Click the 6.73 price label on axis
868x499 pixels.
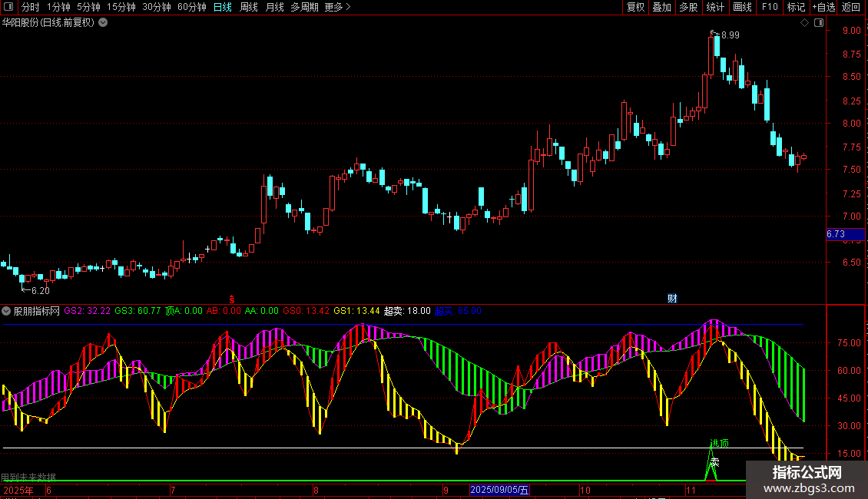click(x=836, y=234)
